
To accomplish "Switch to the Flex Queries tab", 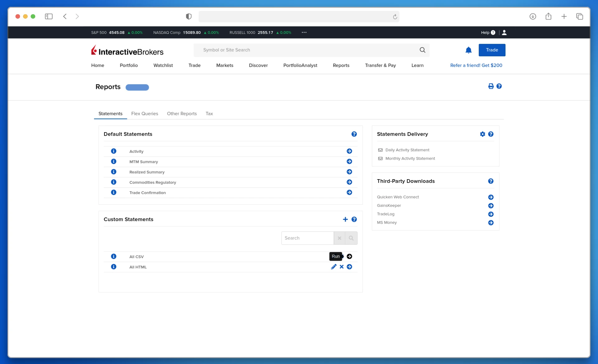I will [x=145, y=114].
